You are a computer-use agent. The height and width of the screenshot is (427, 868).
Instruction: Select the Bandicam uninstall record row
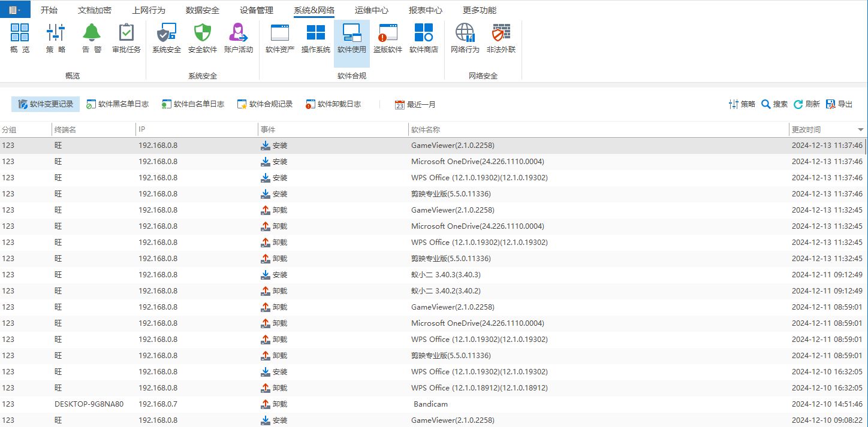coord(430,404)
